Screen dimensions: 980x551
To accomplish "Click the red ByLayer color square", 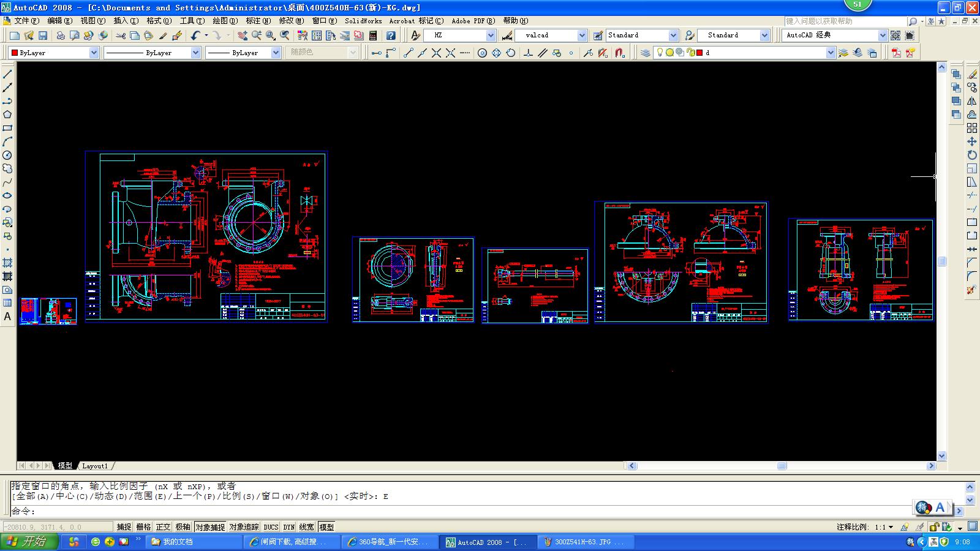I will pos(15,53).
